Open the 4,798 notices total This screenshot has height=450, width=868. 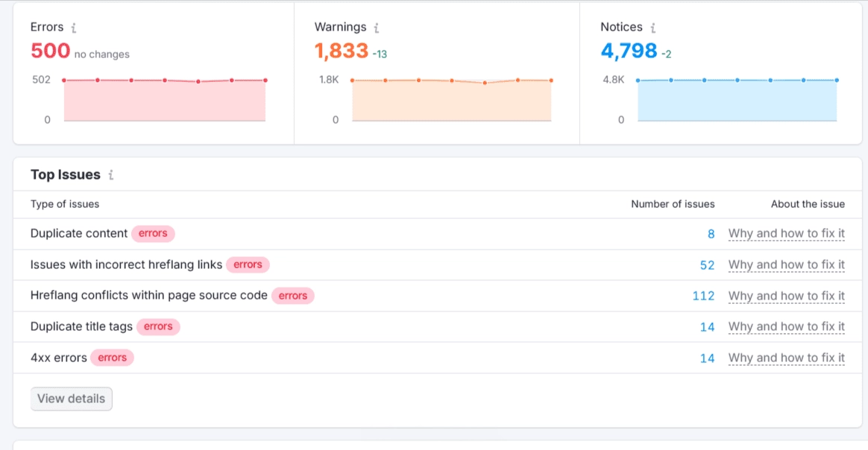[629, 51]
